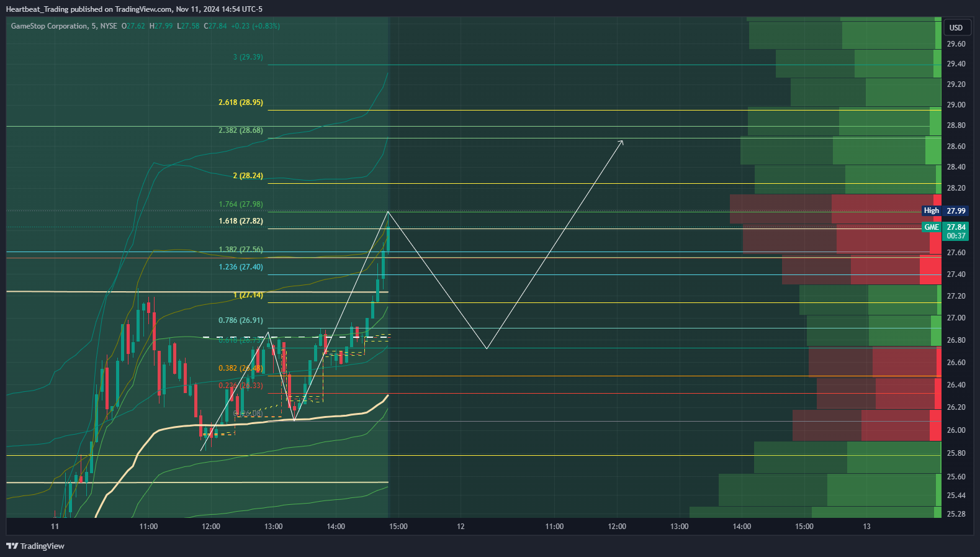The height and width of the screenshot is (557, 980).
Task: Click the 25.80 tick on price axis
Action: point(956,453)
